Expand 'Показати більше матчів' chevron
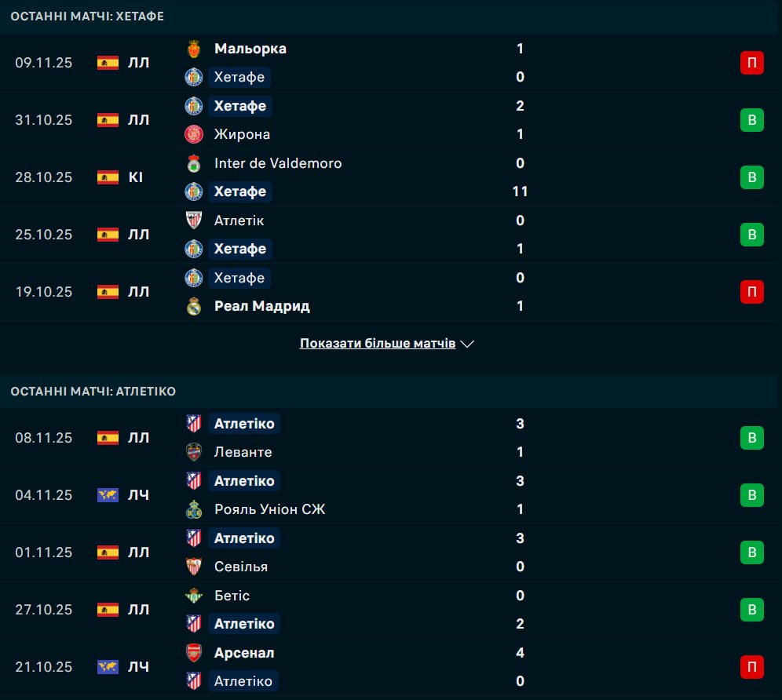Viewport: 782px width, 700px height. tap(467, 344)
